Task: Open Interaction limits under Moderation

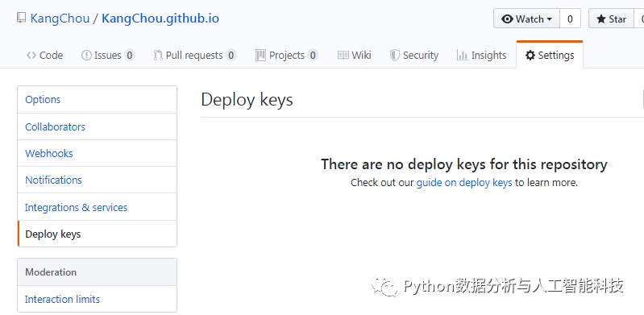Action: 97,299
